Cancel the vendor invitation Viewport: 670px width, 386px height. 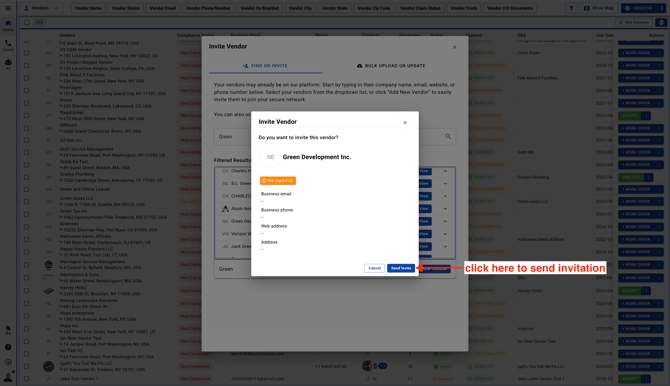(374, 268)
